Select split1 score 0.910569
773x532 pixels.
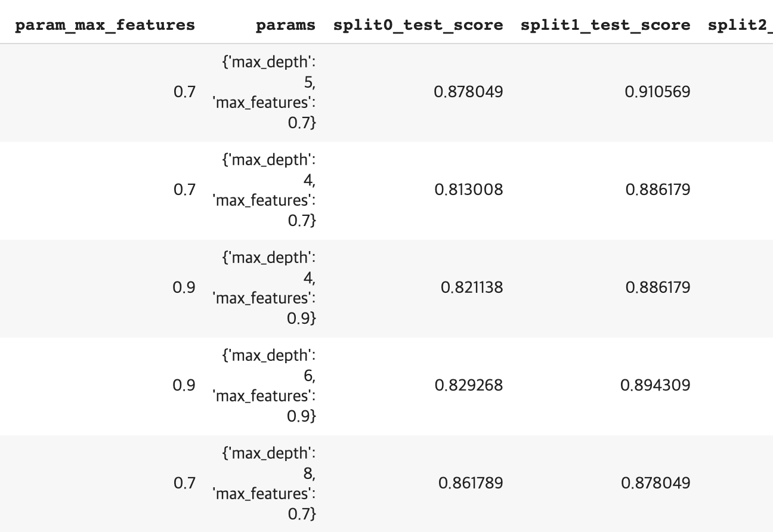(x=657, y=92)
